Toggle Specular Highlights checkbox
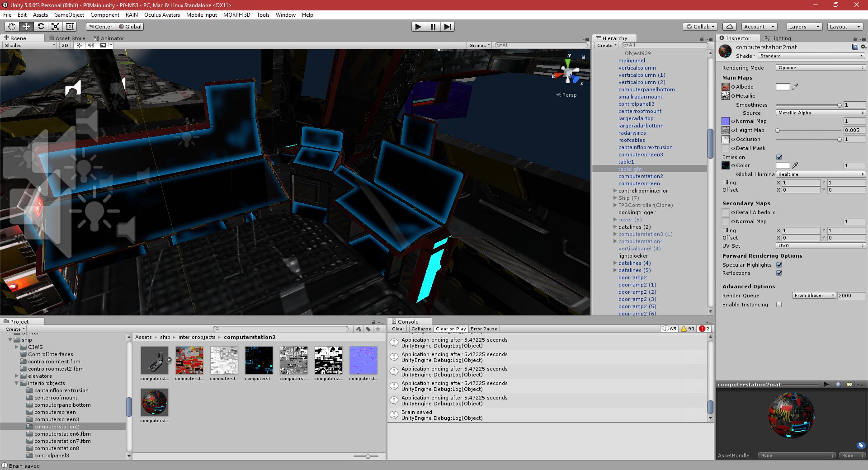The height and width of the screenshot is (470, 868). (779, 265)
